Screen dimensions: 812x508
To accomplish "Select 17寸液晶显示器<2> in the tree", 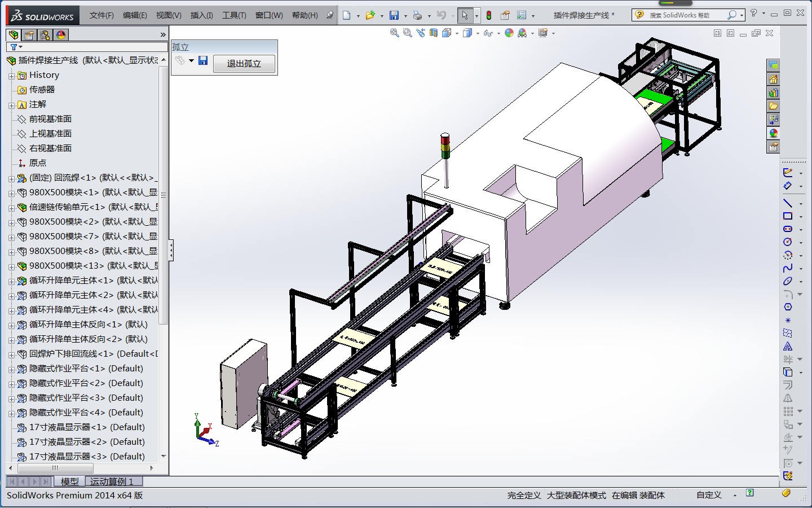I will tap(87, 442).
